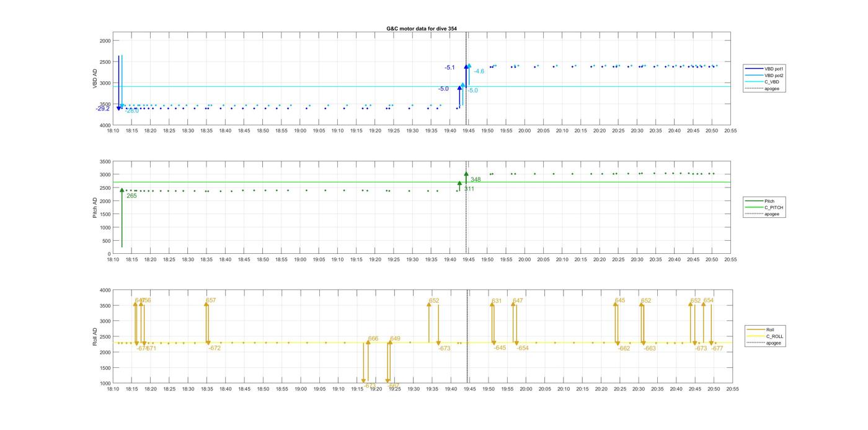
Task: Click "apogee" in the Pitch plot legend
Action: (773, 214)
